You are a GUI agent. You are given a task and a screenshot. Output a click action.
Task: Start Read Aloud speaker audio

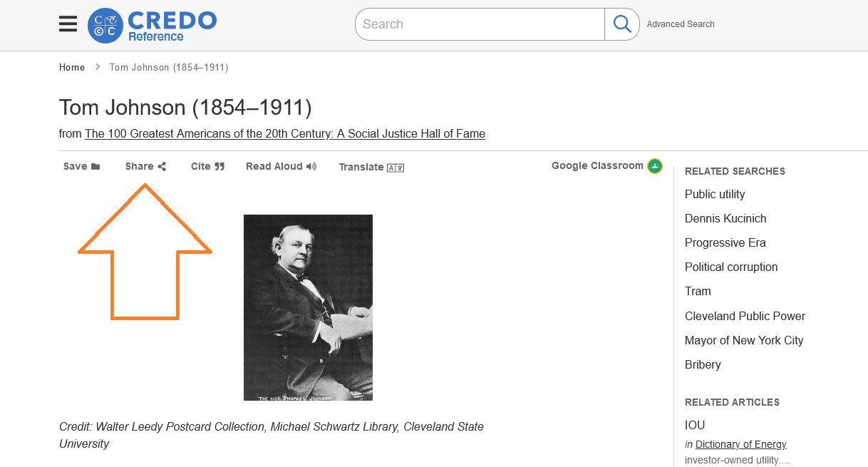tap(281, 166)
